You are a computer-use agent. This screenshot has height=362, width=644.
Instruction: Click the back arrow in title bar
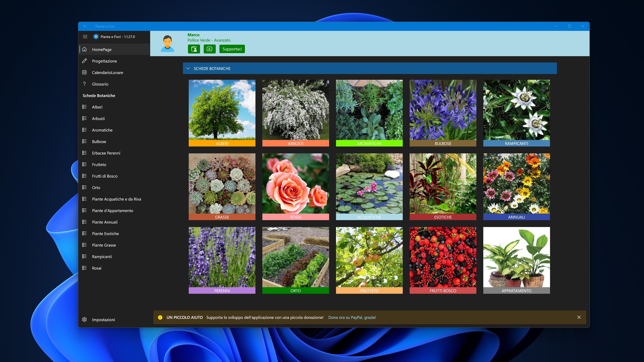85,26
